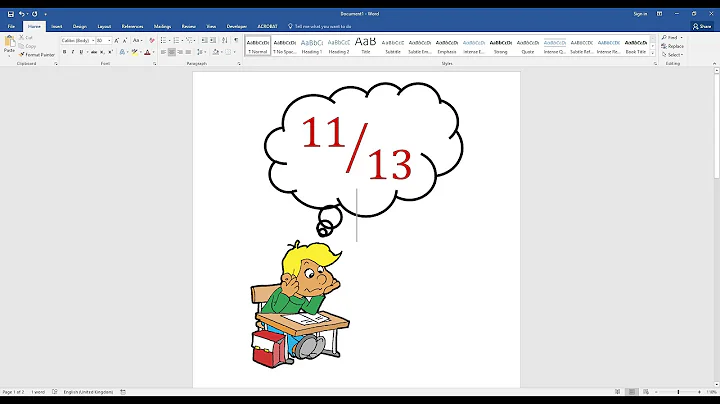This screenshot has height=404, width=720.
Task: Click the red Font Color button
Action: [147, 52]
